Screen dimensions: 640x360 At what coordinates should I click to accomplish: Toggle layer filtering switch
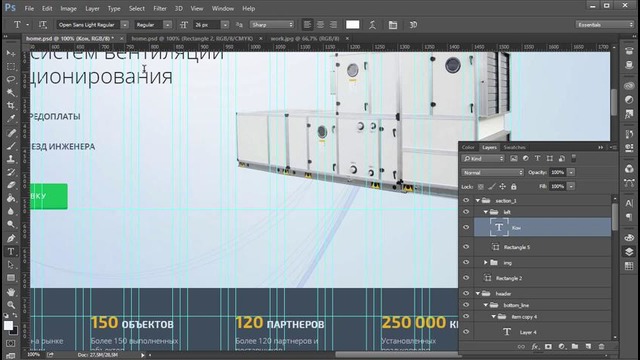point(573,158)
